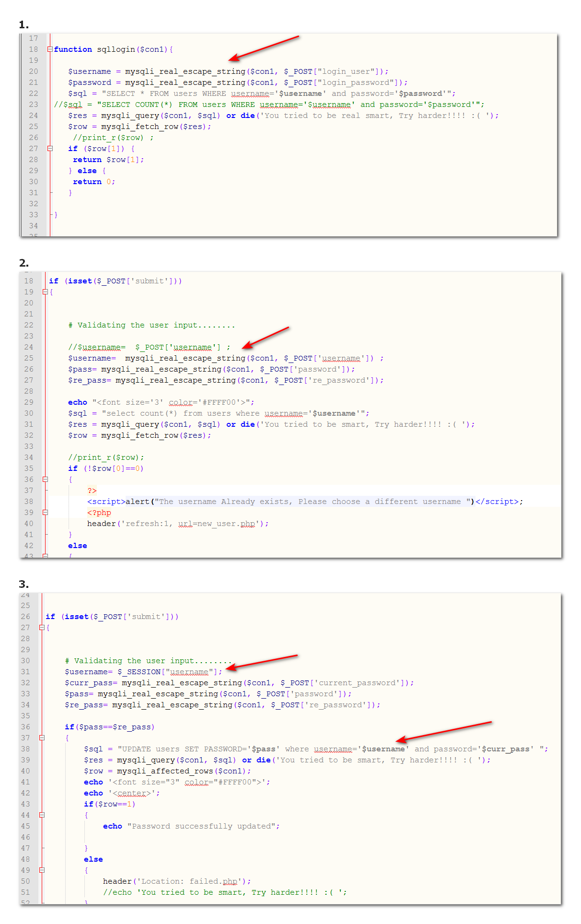The height and width of the screenshot is (924, 581).
Task: Fold the block below if($row==1)
Action: tap(42, 815)
